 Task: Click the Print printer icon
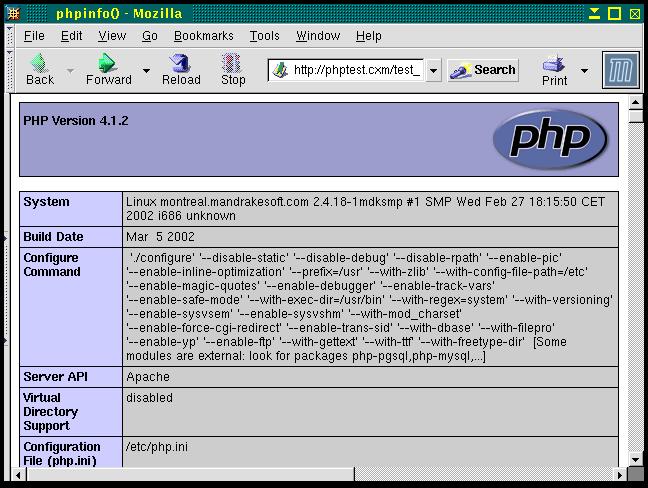click(554, 64)
